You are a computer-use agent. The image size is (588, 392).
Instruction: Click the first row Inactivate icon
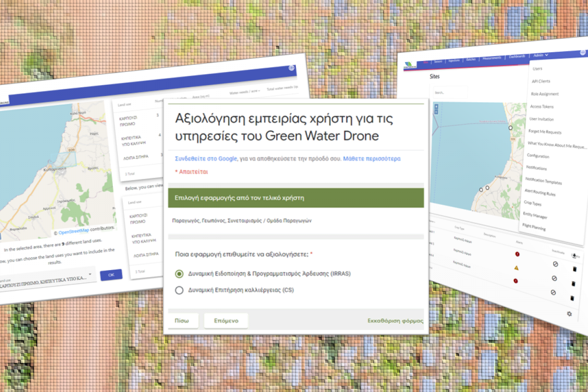click(555, 264)
